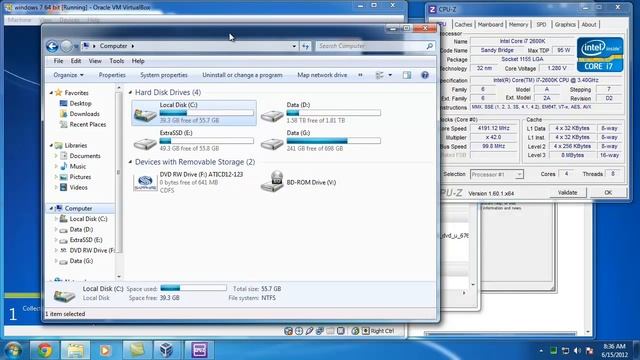Switch to CPU-Z SPD tab

tap(541, 24)
